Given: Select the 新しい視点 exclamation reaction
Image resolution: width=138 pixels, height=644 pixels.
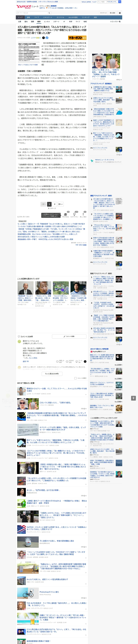Looking at the screenshot, I should pyautogui.click(x=83, y=215).
